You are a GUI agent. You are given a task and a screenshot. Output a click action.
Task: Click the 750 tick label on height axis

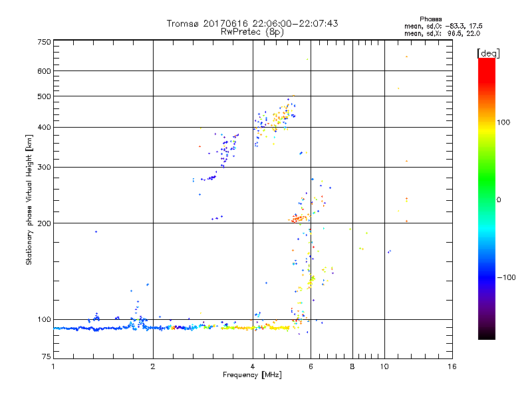click(44, 42)
